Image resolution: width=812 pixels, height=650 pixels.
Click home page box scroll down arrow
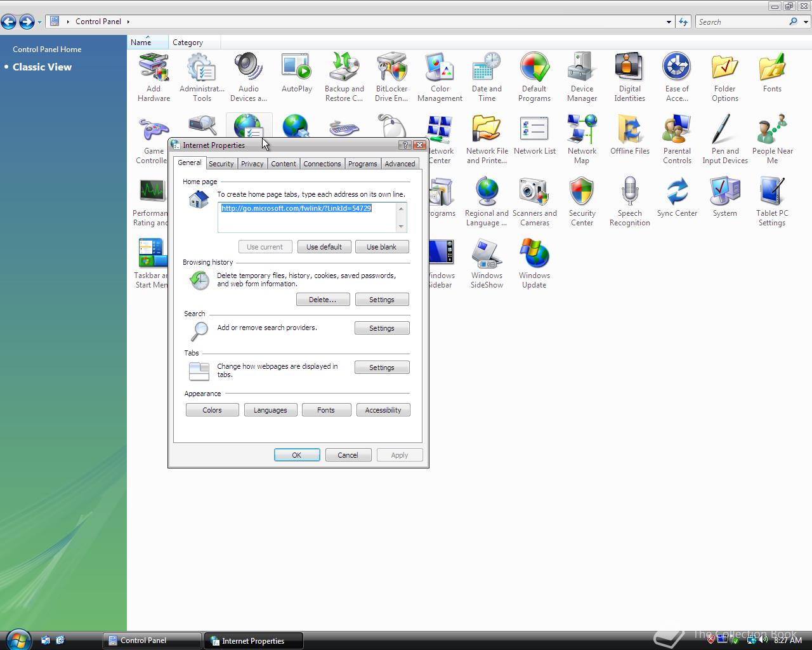click(401, 227)
